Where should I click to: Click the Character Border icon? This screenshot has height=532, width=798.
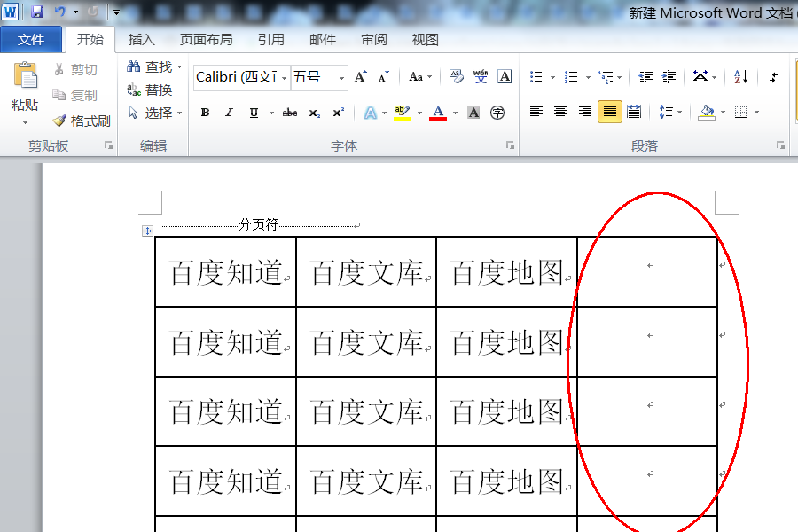coord(505,77)
